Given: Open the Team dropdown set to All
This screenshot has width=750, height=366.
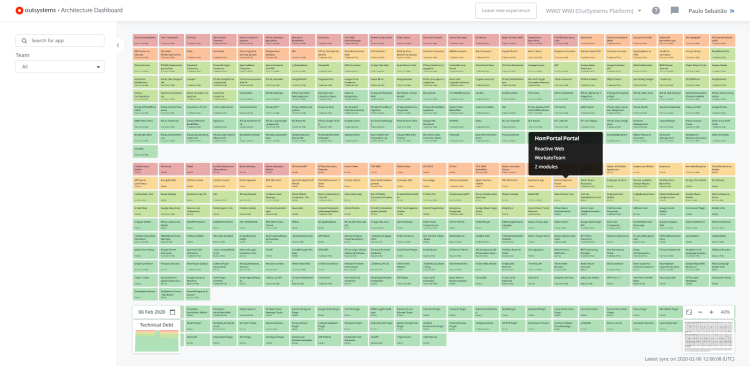Looking at the screenshot, I should [x=60, y=67].
